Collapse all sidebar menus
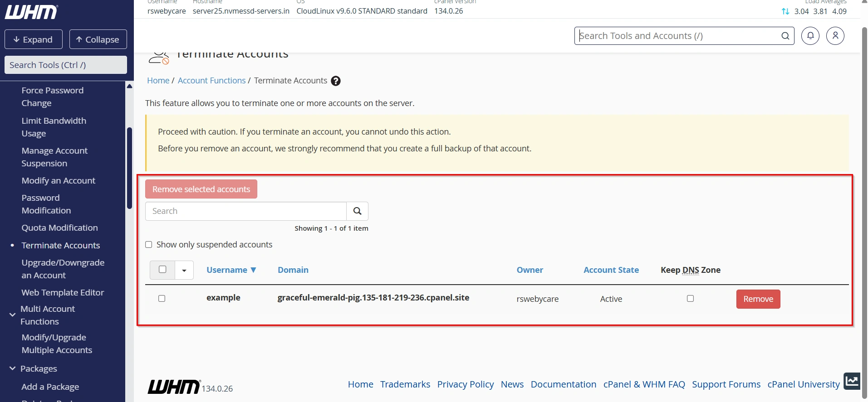 click(98, 39)
